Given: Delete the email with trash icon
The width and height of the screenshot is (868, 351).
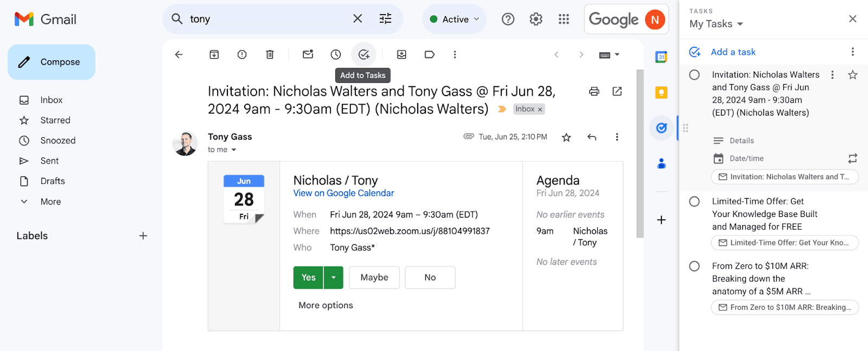Looking at the screenshot, I should pyautogui.click(x=270, y=54).
